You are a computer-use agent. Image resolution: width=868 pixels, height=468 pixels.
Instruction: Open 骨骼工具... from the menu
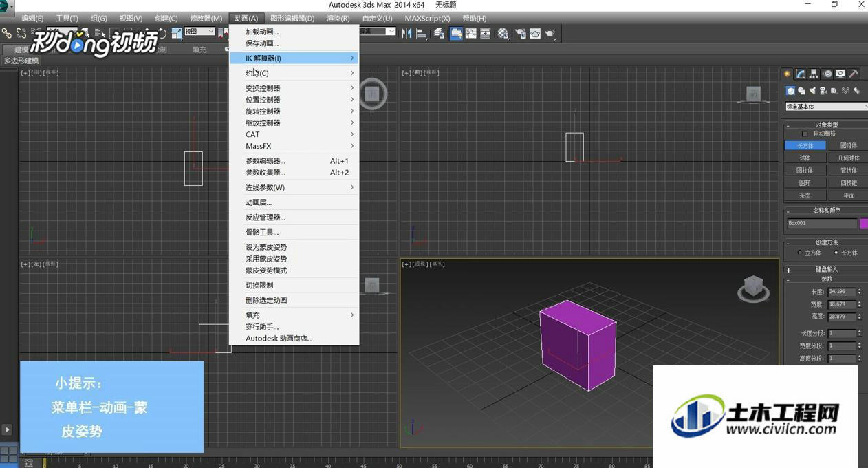(294, 233)
